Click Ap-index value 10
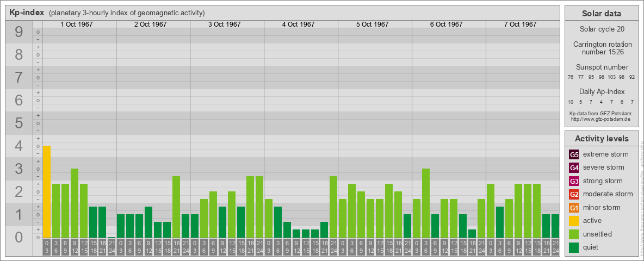The width and height of the screenshot is (644, 261). click(x=571, y=102)
